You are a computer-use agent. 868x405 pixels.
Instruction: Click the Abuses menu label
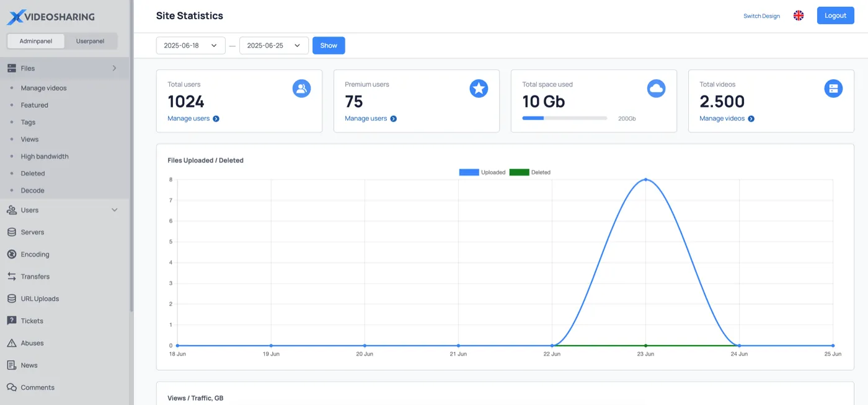[32, 343]
